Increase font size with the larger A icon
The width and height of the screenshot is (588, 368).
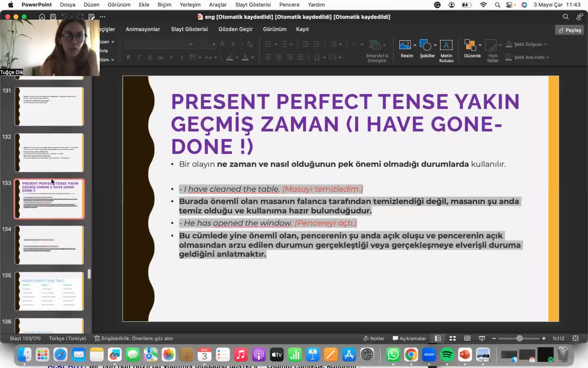[222, 44]
